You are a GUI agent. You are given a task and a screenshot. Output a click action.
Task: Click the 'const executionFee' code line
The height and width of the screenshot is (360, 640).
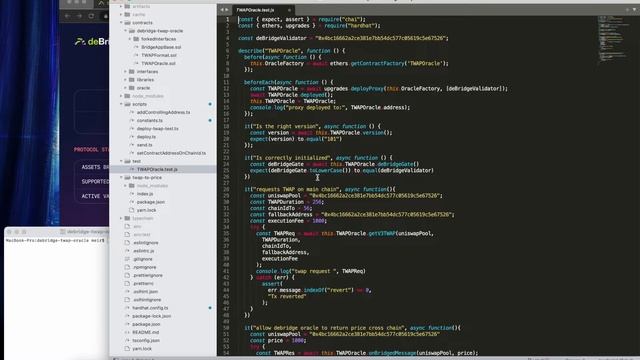288,221
